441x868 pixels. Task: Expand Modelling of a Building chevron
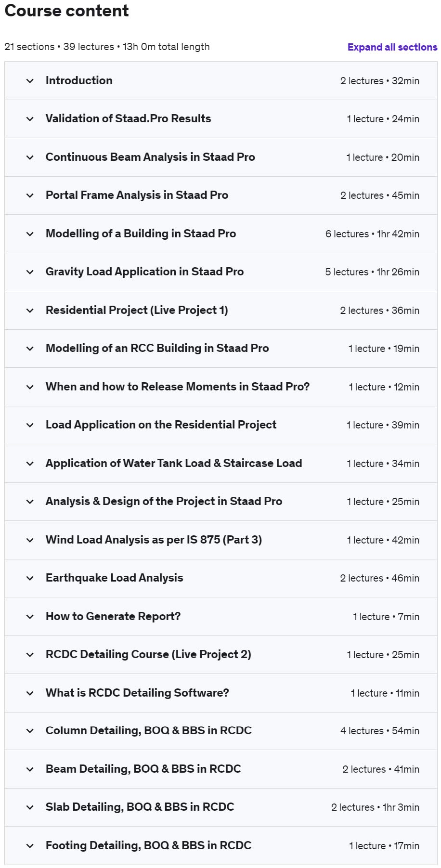point(30,234)
